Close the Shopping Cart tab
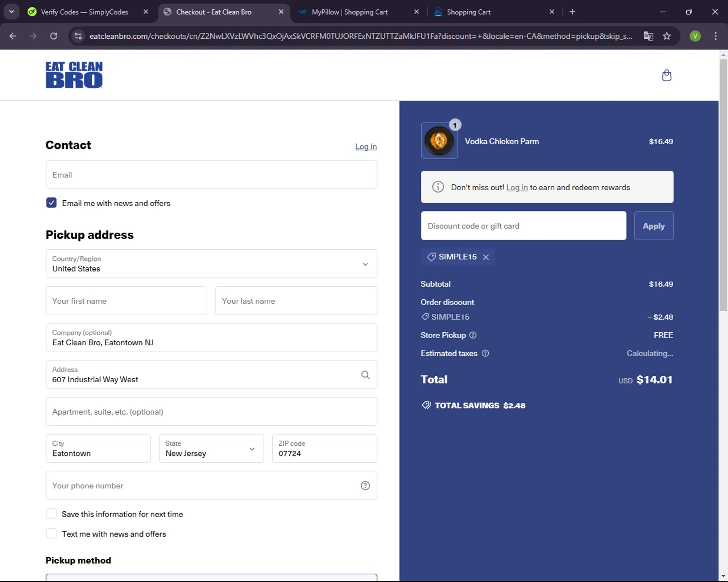The width and height of the screenshot is (728, 582). 552,12
